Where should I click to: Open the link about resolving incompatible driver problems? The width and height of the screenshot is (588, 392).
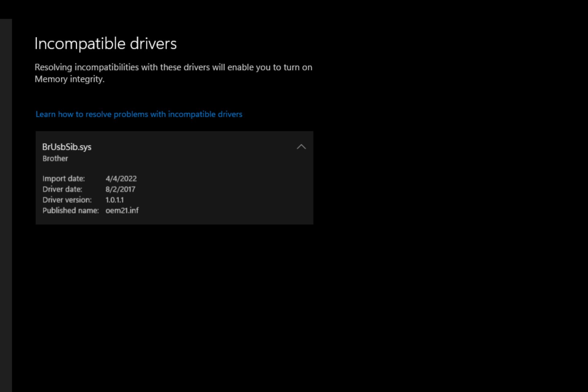coord(139,114)
